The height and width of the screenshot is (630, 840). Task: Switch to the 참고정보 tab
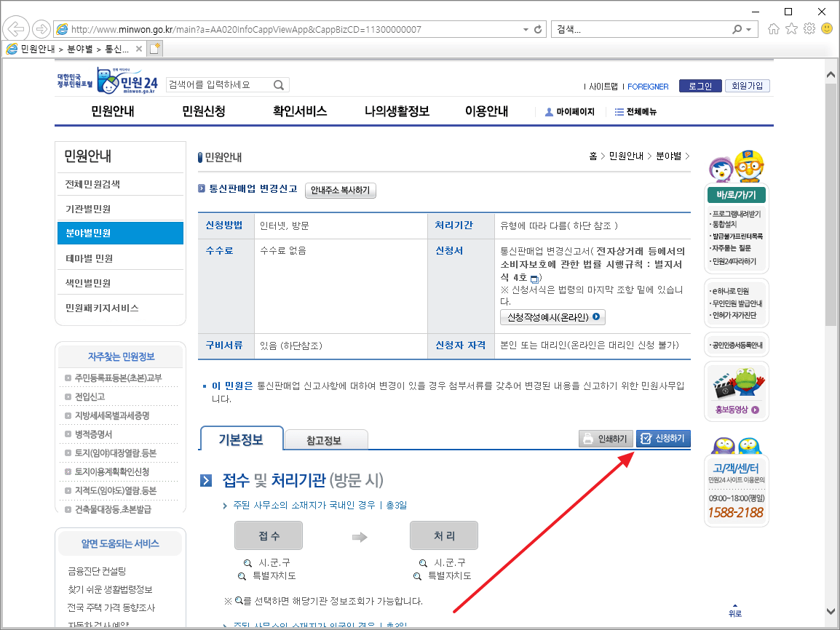coord(325,441)
